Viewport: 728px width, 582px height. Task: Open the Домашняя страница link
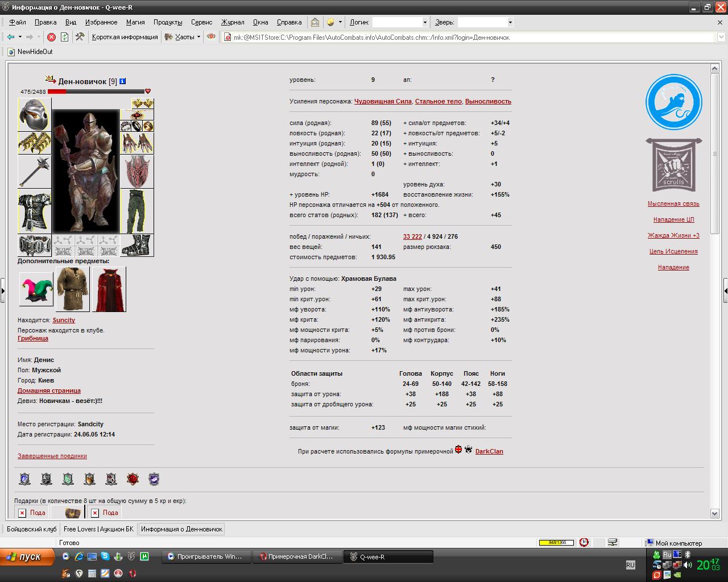click(x=49, y=390)
